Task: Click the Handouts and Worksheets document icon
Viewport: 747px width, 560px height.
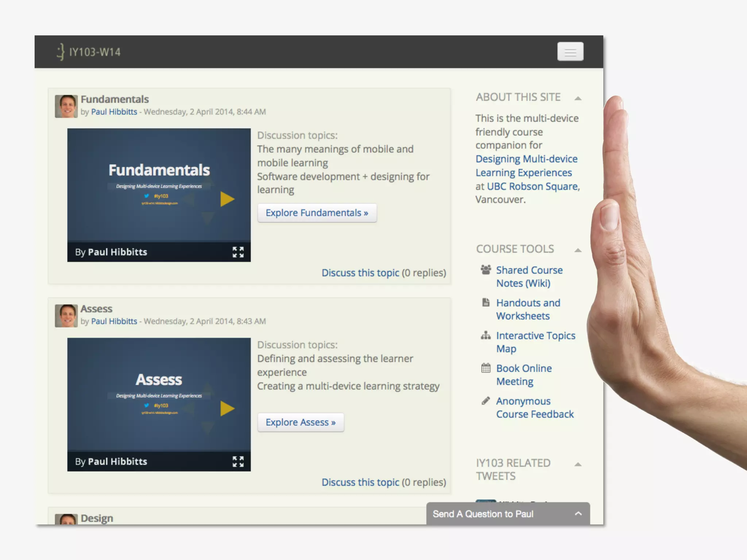Action: coord(485,302)
